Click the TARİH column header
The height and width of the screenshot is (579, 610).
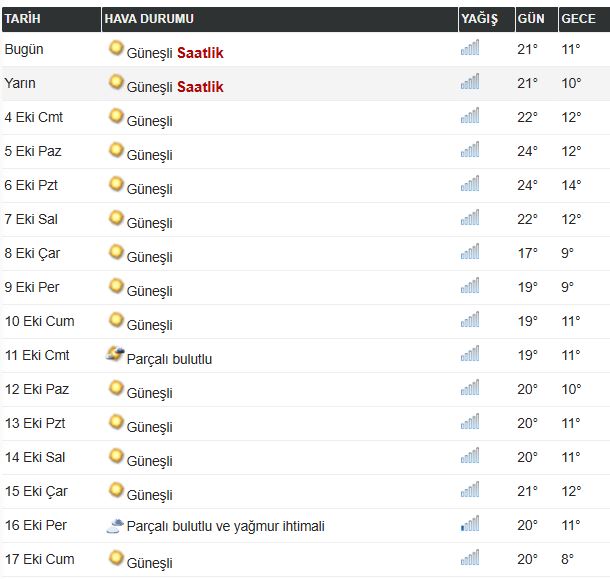pos(22,19)
